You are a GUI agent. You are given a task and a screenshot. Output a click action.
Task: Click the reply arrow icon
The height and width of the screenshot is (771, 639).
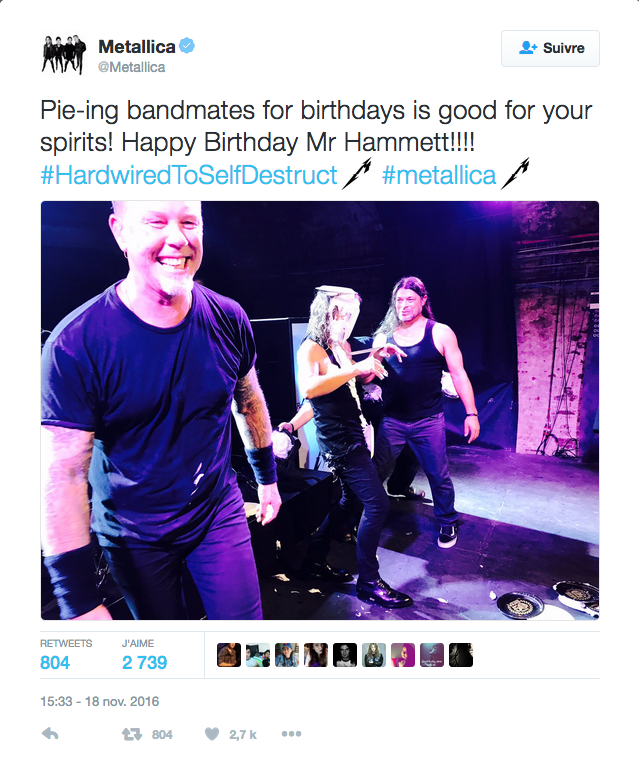pyautogui.click(x=50, y=734)
